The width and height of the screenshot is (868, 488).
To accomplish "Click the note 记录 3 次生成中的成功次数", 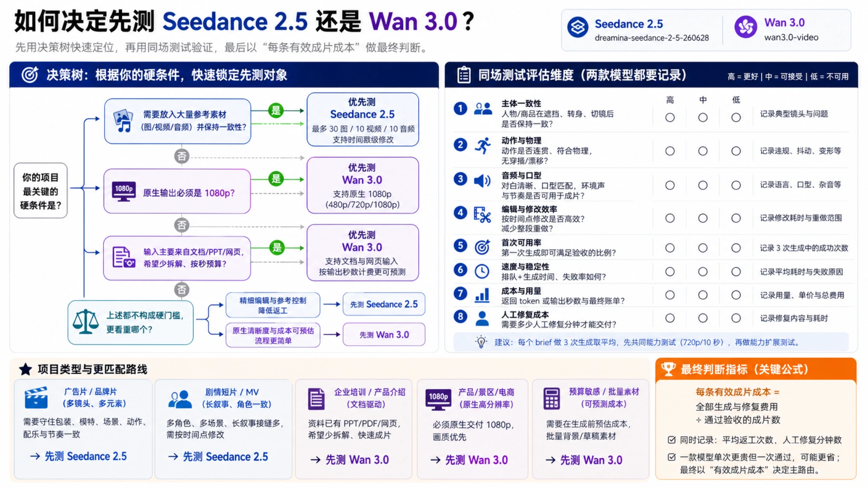I will pos(804,248).
